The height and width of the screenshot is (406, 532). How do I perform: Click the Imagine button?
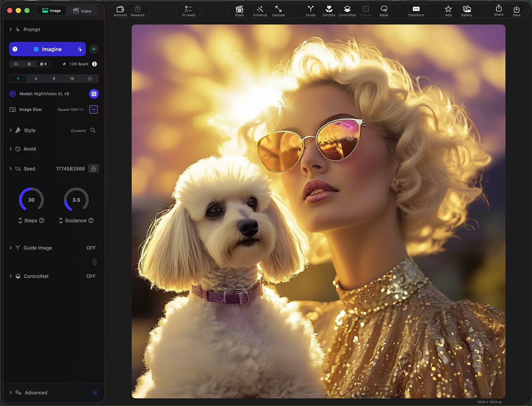47,49
